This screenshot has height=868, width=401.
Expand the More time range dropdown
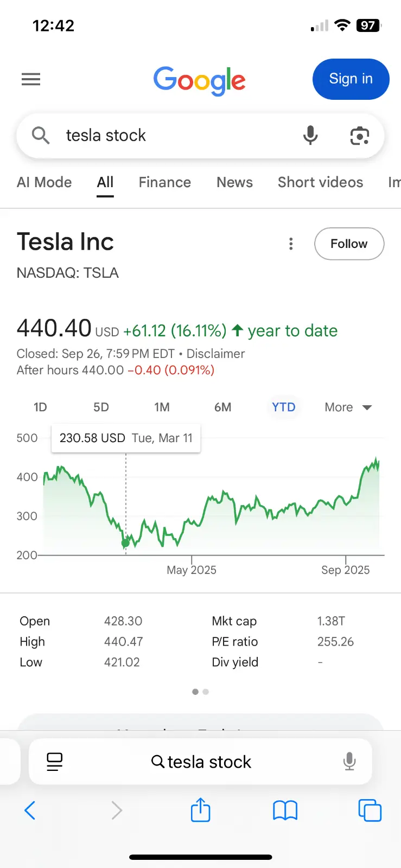[348, 407]
